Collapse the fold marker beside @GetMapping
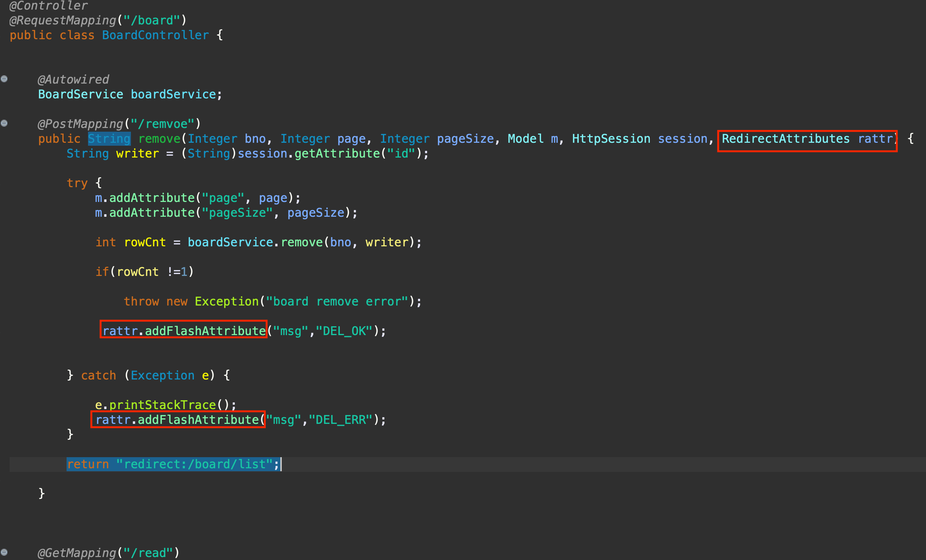Viewport: 926px width, 560px height. pyautogui.click(x=4, y=552)
